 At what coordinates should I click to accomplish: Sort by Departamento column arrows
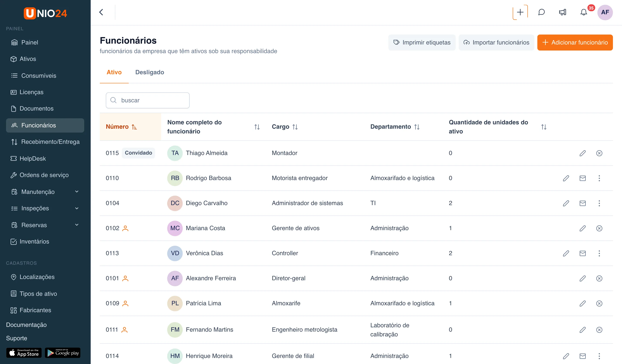click(417, 127)
